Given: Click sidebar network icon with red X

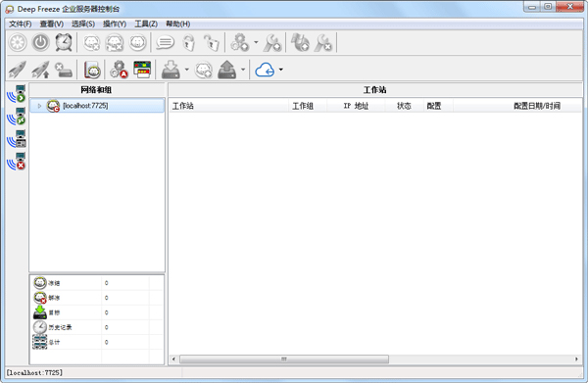Looking at the screenshot, I should (x=16, y=162).
